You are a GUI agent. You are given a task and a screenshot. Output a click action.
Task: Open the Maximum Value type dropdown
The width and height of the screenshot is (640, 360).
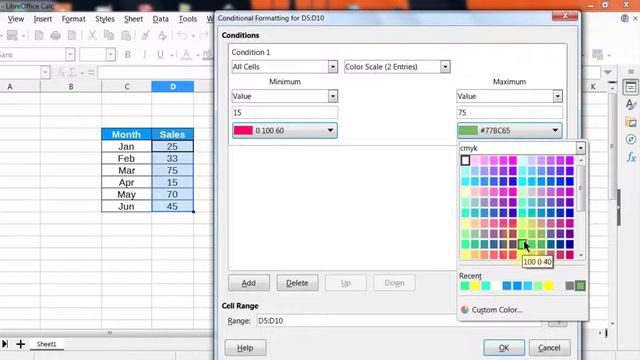coord(558,96)
